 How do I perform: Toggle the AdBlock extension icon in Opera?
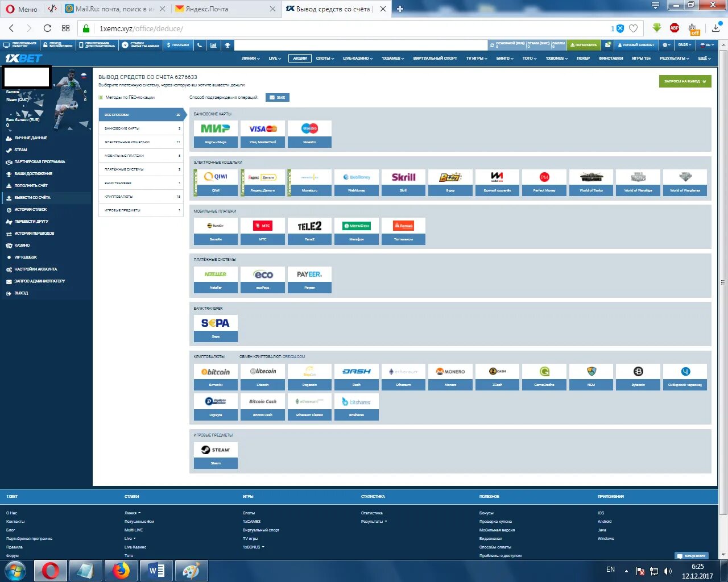[675, 28]
